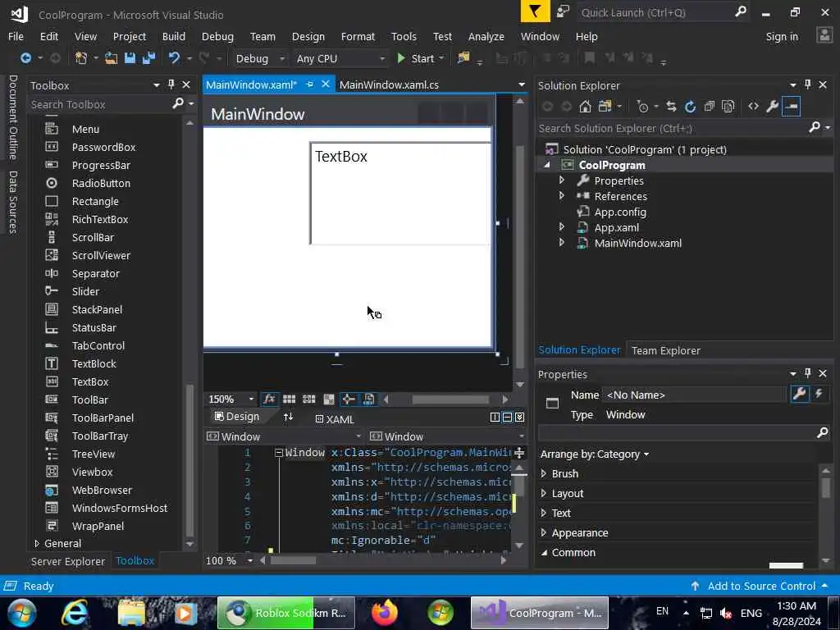Toggle effects fx button in designer
The height and width of the screenshot is (630, 840).
pyautogui.click(x=269, y=399)
